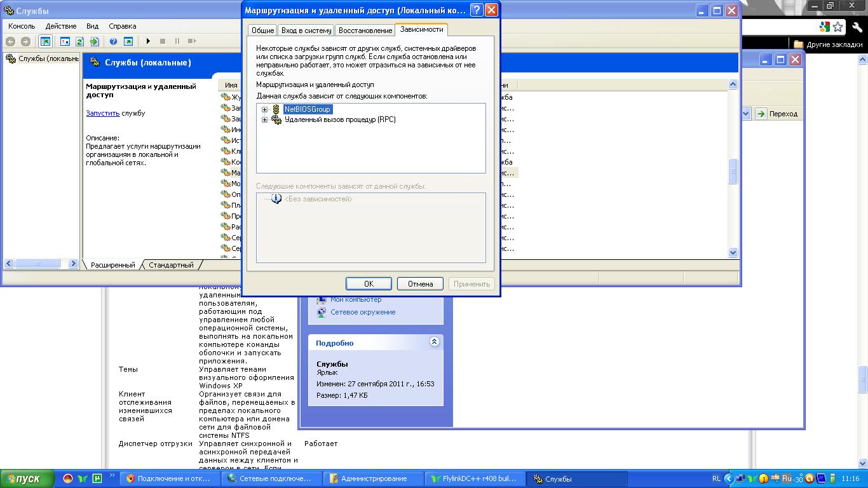Click the OK button
Viewport: 868px width, 488px height.
click(369, 284)
